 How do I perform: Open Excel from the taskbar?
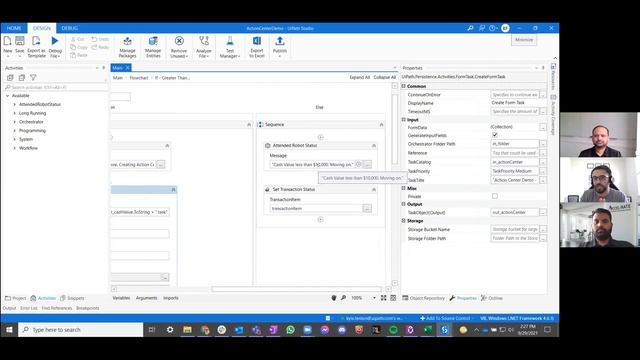pos(427,329)
